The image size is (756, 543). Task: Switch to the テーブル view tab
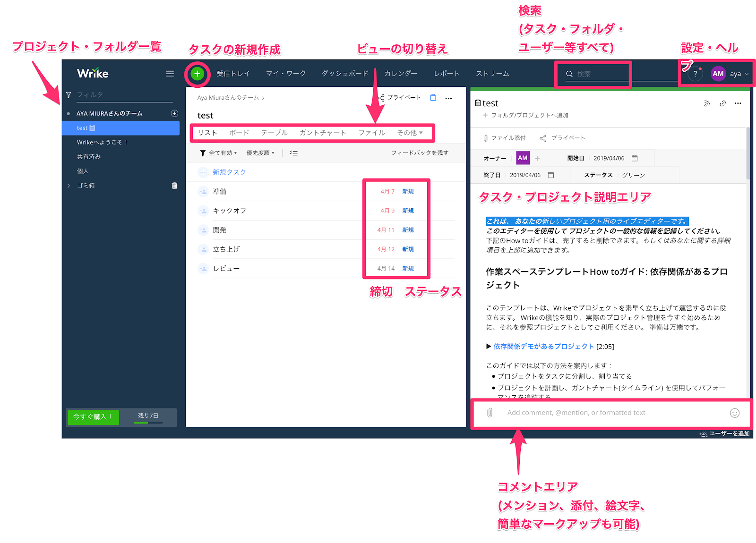(275, 133)
